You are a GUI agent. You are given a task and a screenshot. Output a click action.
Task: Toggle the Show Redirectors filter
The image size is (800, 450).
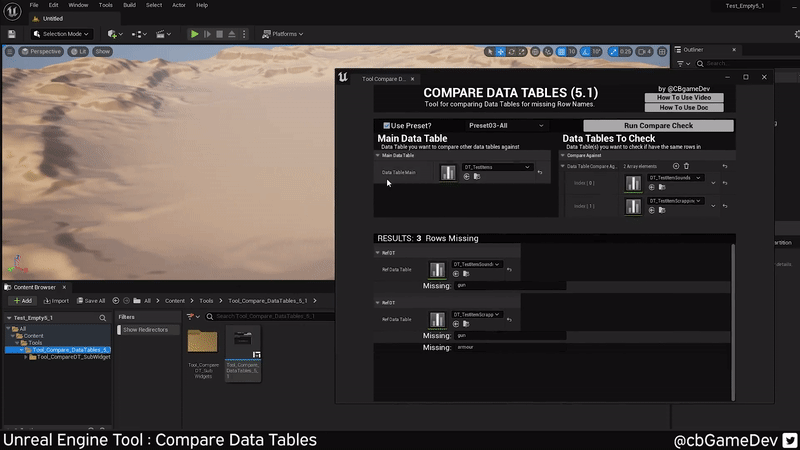145,330
